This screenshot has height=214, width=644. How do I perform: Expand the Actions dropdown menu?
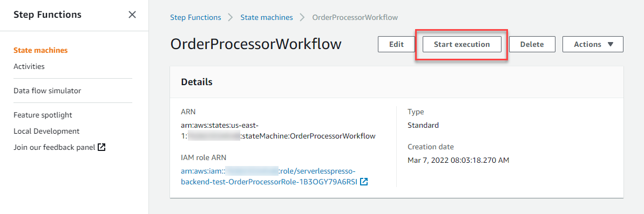coord(593,44)
